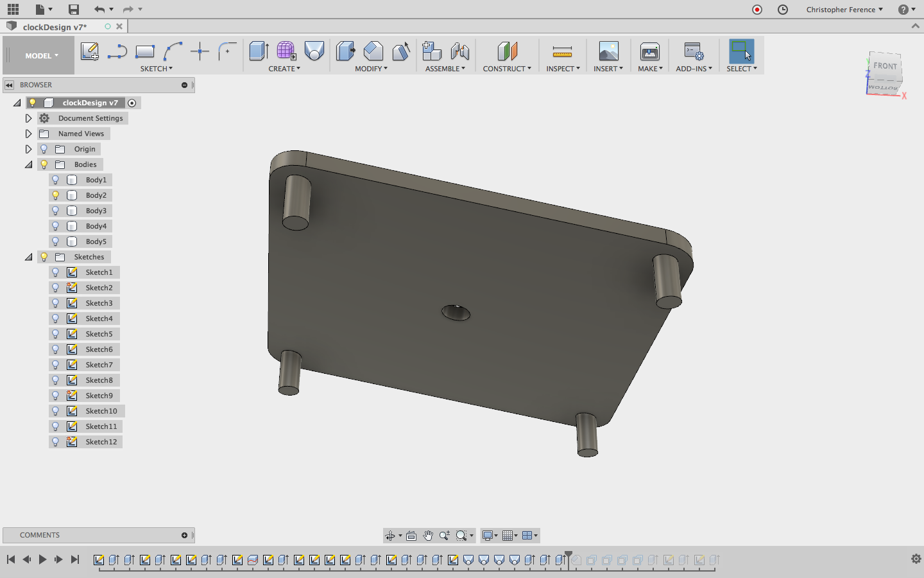Image resolution: width=924 pixels, height=578 pixels.
Task: Open the Christopher Ference account dropdown
Action: coord(844,10)
